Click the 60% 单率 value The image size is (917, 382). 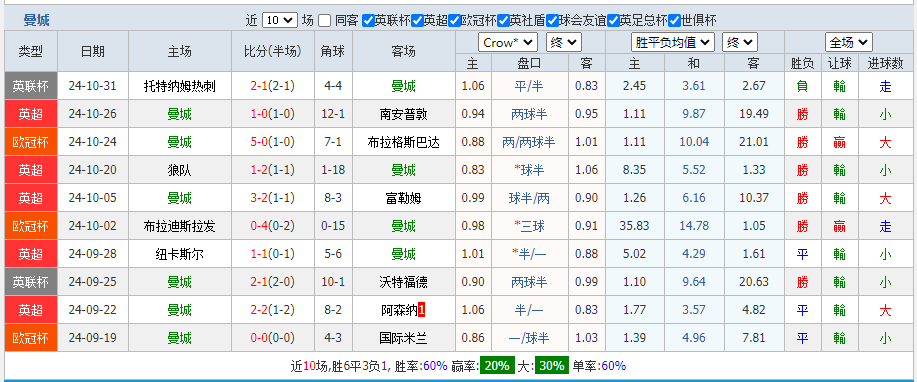coord(613,366)
